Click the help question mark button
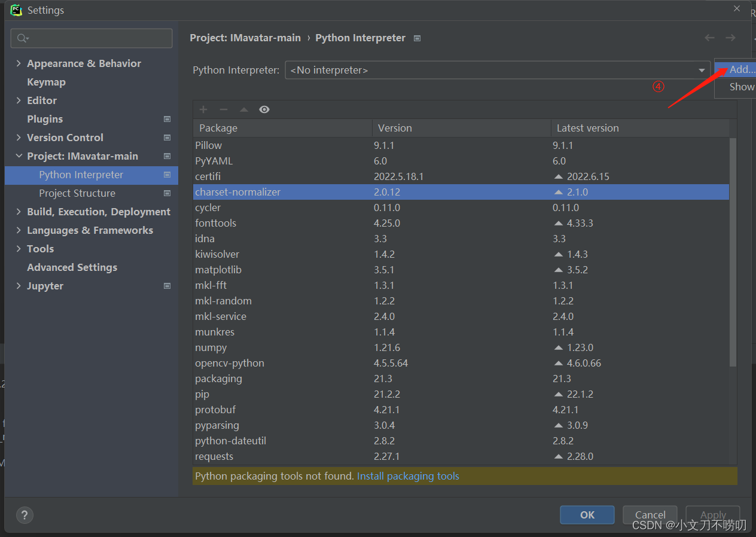The width and height of the screenshot is (756, 537). tap(25, 515)
